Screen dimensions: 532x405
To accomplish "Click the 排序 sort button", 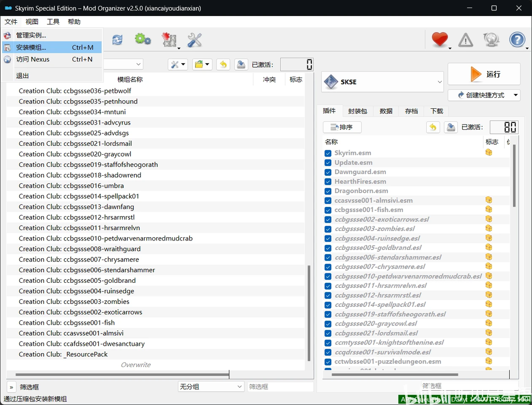I will [x=342, y=127].
